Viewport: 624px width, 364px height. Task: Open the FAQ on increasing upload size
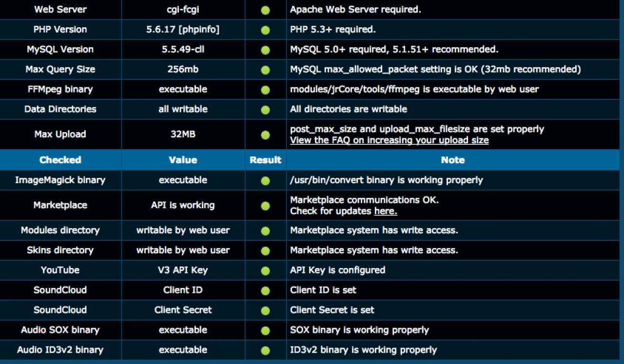coord(389,140)
